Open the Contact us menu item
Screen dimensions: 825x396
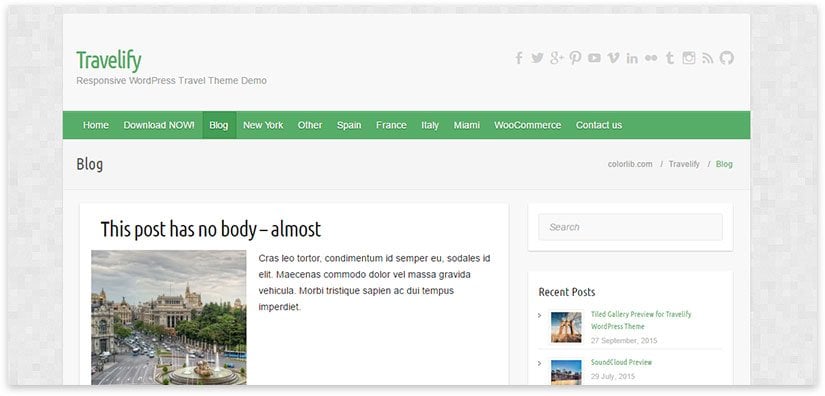coord(599,125)
